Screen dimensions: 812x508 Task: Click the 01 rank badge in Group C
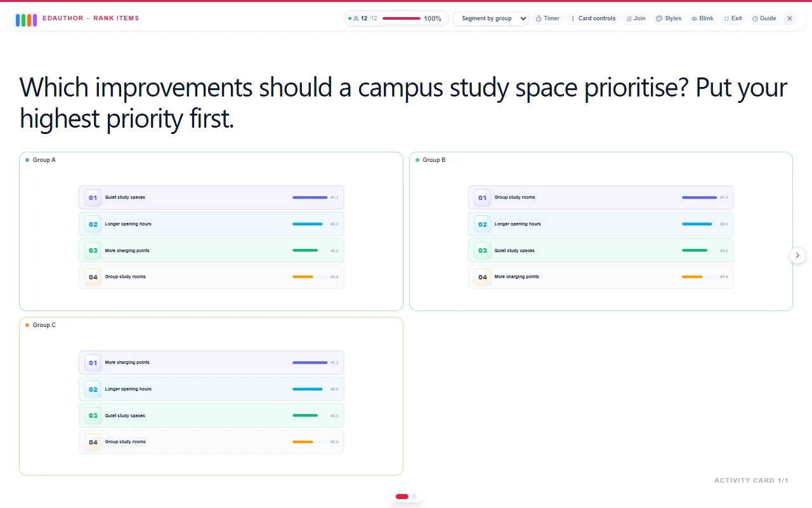(x=93, y=363)
